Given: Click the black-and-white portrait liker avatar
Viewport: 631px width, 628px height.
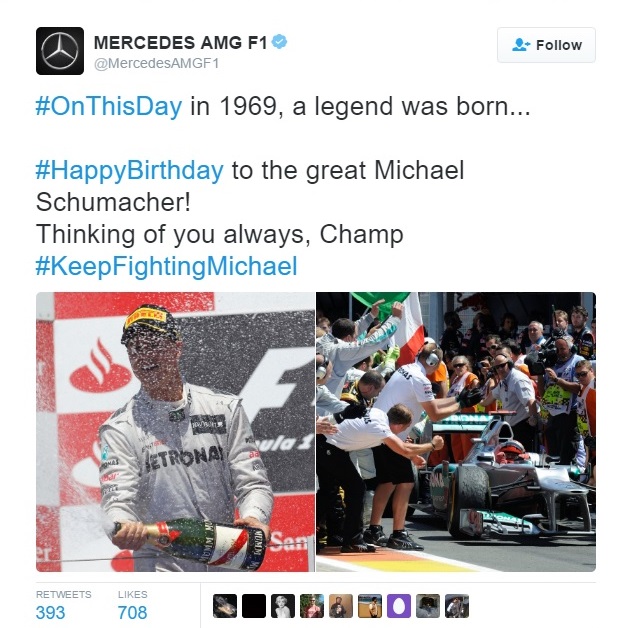Looking at the screenshot, I should tap(283, 606).
